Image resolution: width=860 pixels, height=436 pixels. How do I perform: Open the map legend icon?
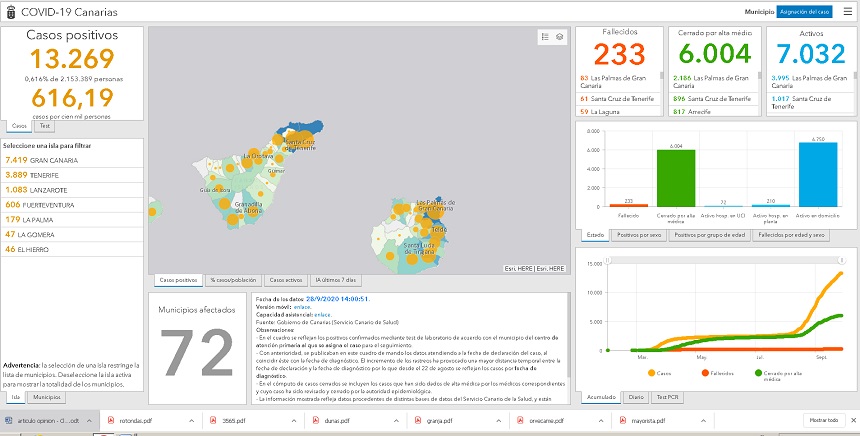[x=544, y=36]
